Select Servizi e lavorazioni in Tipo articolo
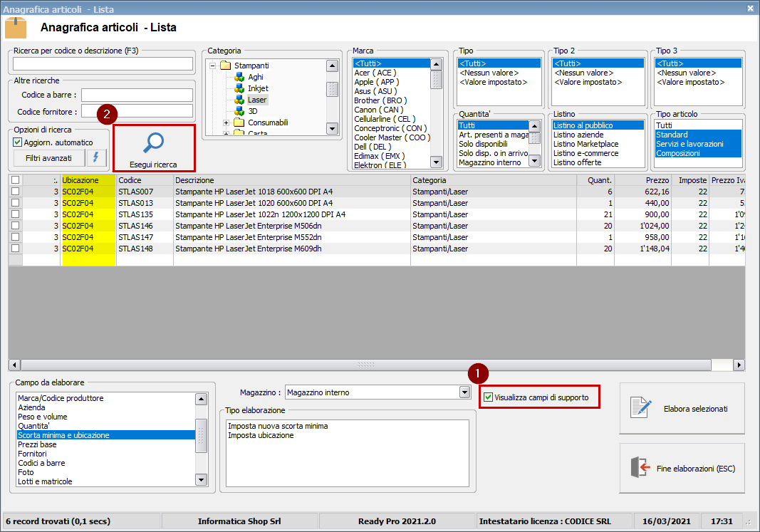Screen dimensions: 760x532 [x=699, y=144]
